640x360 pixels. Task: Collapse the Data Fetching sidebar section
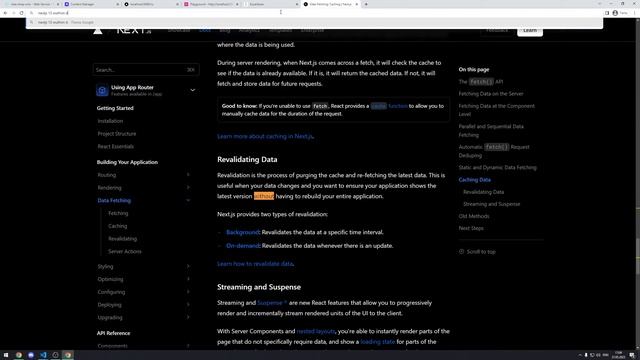pyautogui.click(x=188, y=200)
